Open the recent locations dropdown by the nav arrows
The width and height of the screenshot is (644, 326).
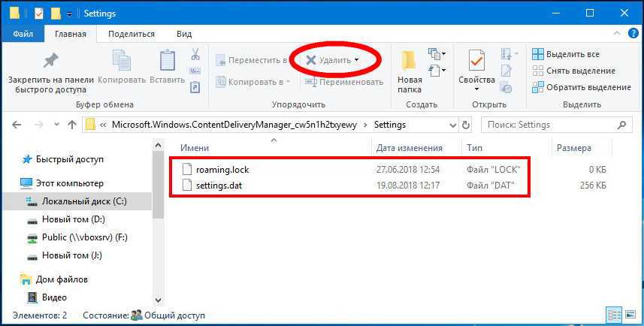click(x=56, y=125)
